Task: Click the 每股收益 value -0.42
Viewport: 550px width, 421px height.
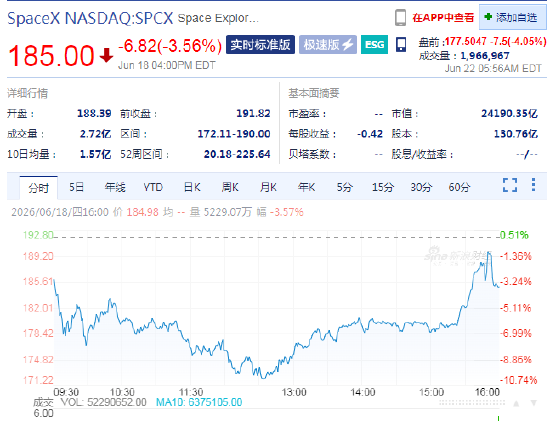Action: pyautogui.click(x=370, y=134)
